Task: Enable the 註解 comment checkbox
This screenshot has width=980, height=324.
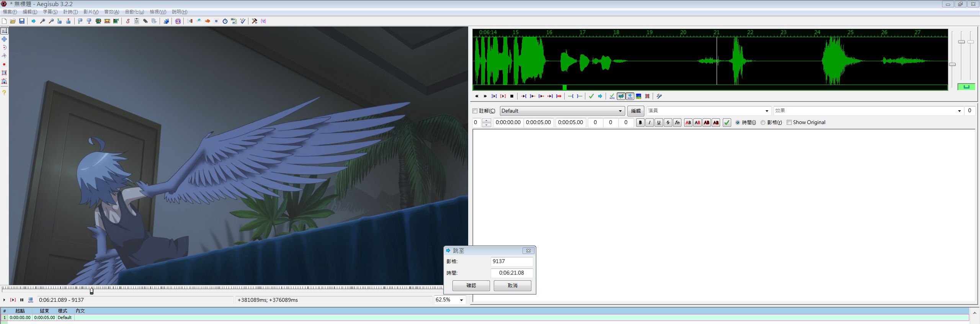Action: (475, 111)
